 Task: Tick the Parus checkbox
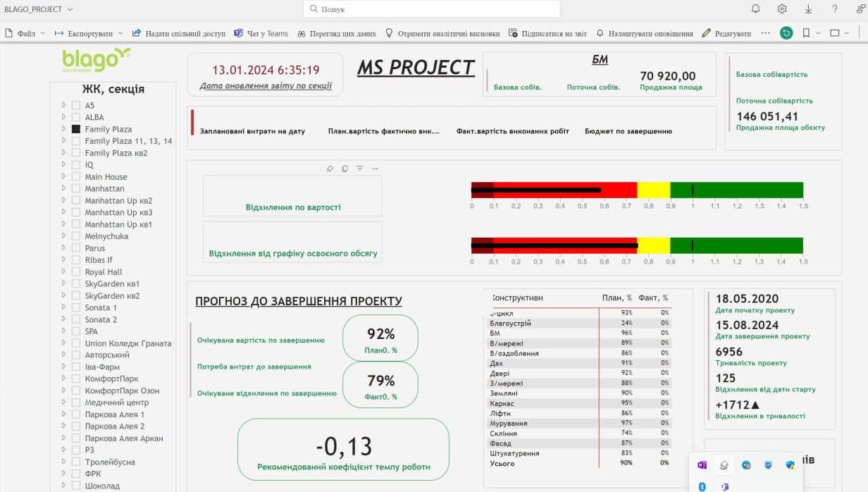pos(76,248)
